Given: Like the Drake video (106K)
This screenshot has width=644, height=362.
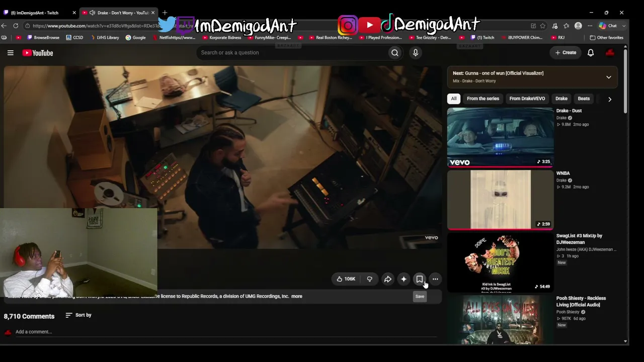Looking at the screenshot, I should click(346, 279).
